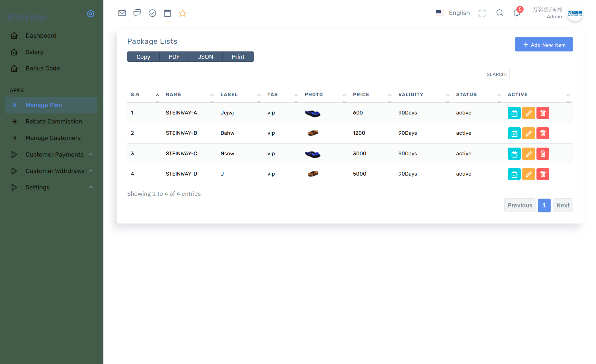Click the Add New Item button
Viewport: 596px width, 364px height.
(x=544, y=44)
